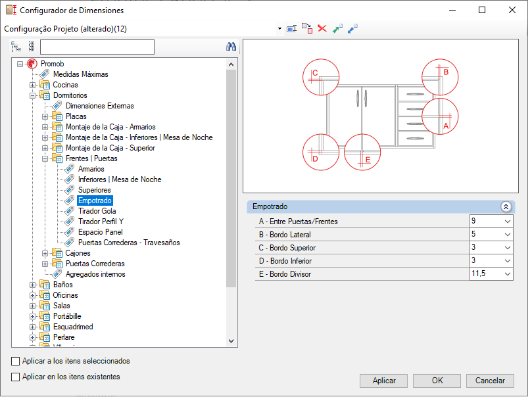This screenshot has height=401, width=532.
Task: Open the C - Bordo Superior value dropdown
Action: [508, 248]
